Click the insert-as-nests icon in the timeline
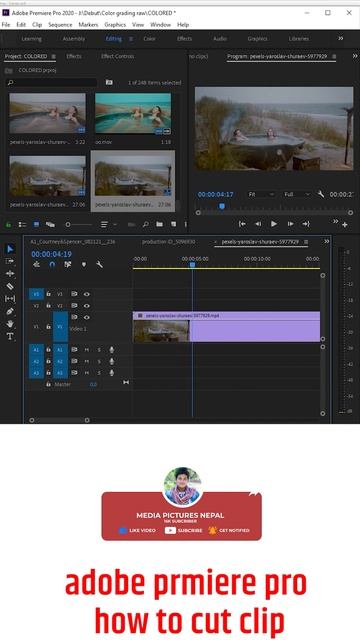360x640 pixels. (36, 264)
